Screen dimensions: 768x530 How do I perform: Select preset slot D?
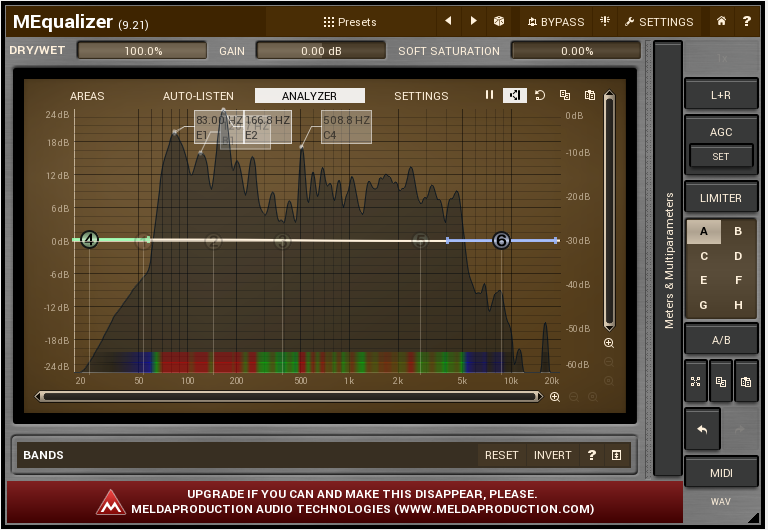pos(738,256)
